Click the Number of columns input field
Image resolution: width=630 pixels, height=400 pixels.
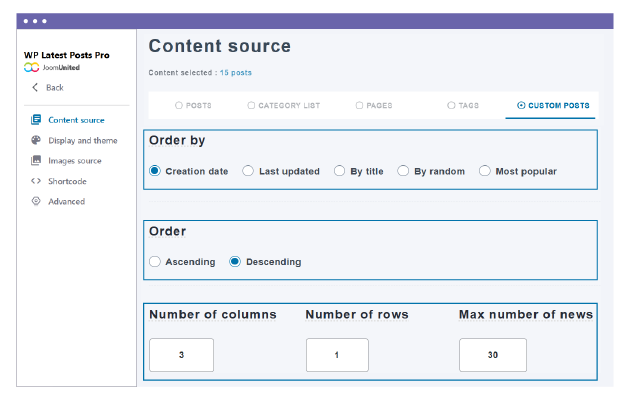point(181,355)
